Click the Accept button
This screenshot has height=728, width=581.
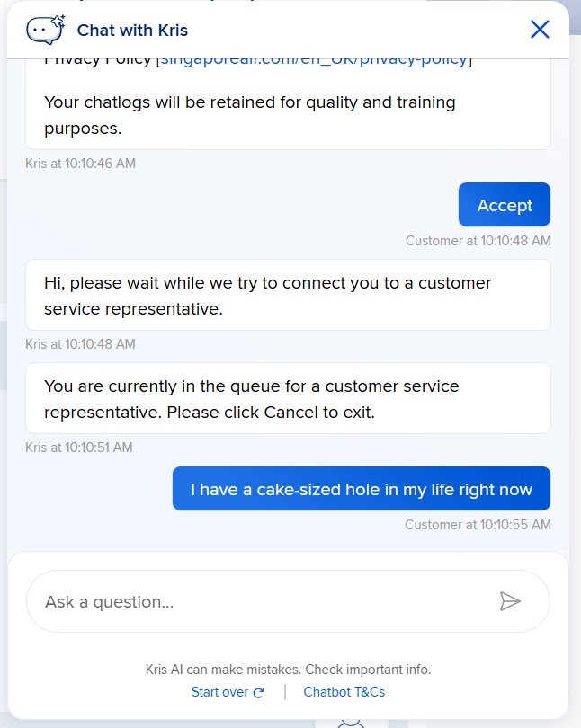[505, 205]
